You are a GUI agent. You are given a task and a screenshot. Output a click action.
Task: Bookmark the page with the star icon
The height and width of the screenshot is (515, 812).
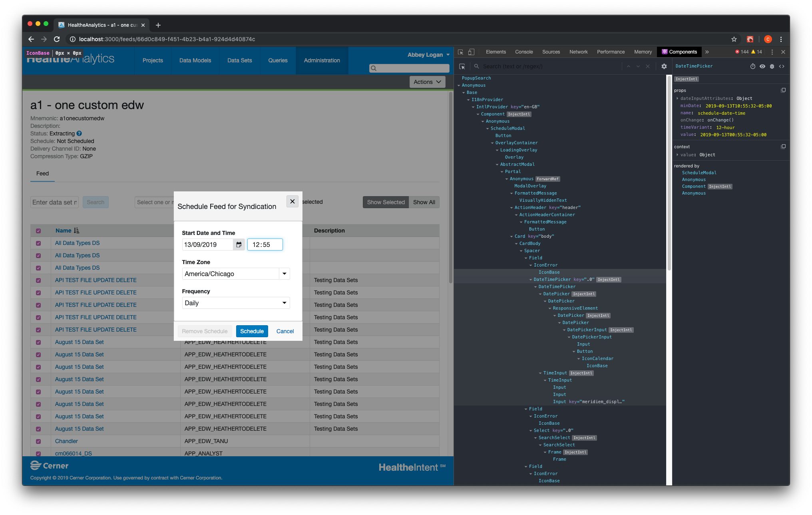coord(734,39)
